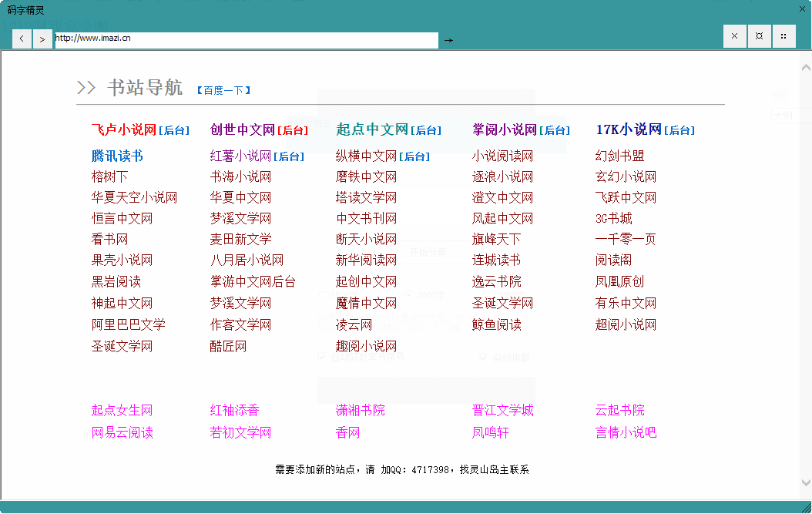Open 潇湘书院 link

click(360, 411)
